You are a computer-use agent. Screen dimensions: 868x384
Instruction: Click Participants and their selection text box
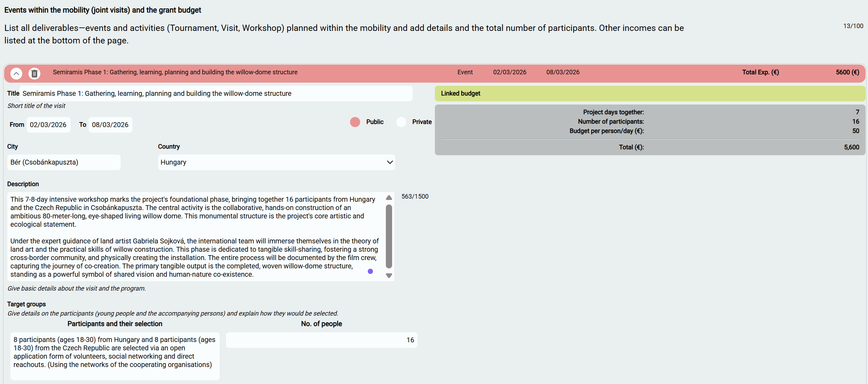[115, 356]
